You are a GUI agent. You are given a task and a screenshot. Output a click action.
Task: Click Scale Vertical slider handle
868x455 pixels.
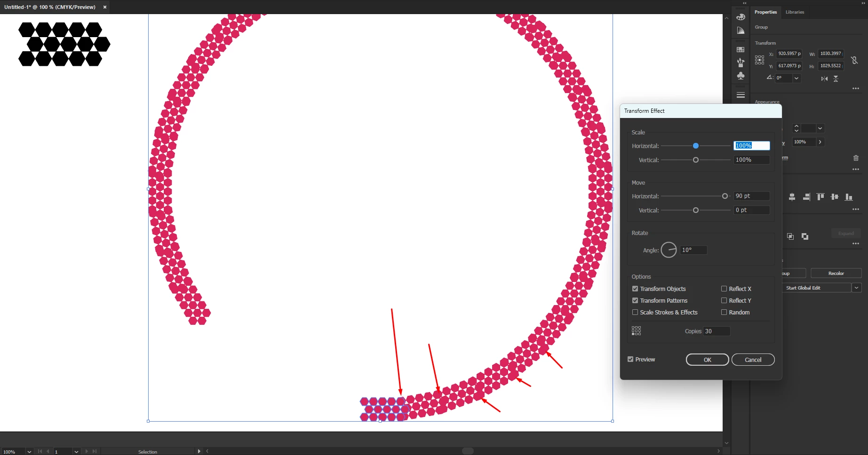(696, 160)
